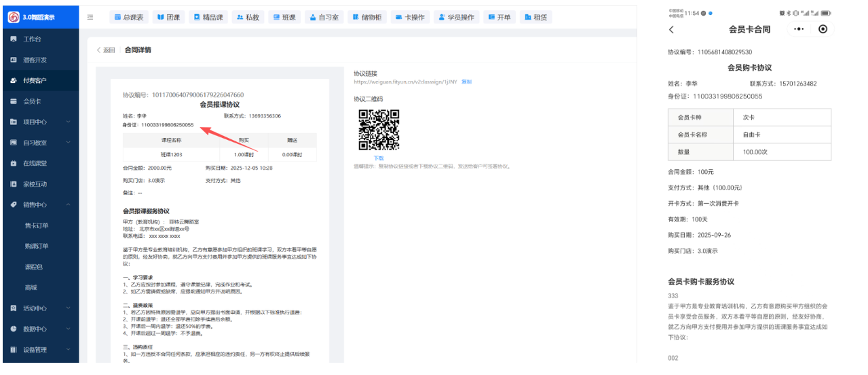Open 潜客开发 in the sidebar
The width and height of the screenshot is (868, 375).
(x=35, y=60)
